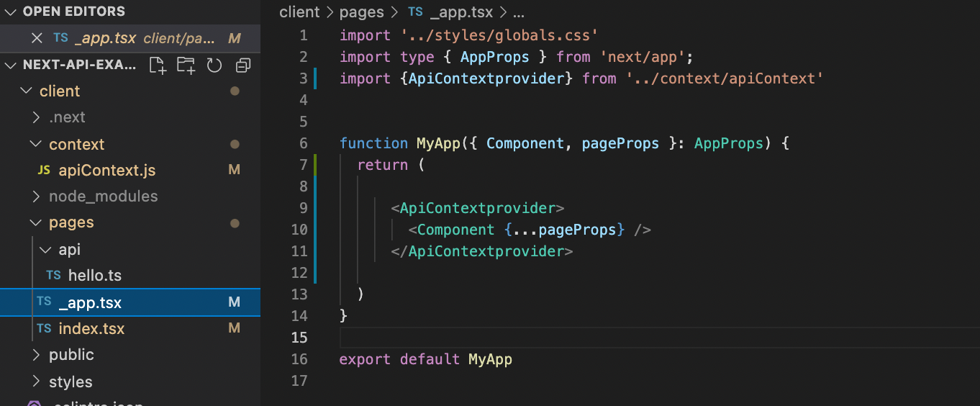The height and width of the screenshot is (406, 980).
Task: Collapse the NEXT-API-EXA... project section
Action: tap(10, 65)
